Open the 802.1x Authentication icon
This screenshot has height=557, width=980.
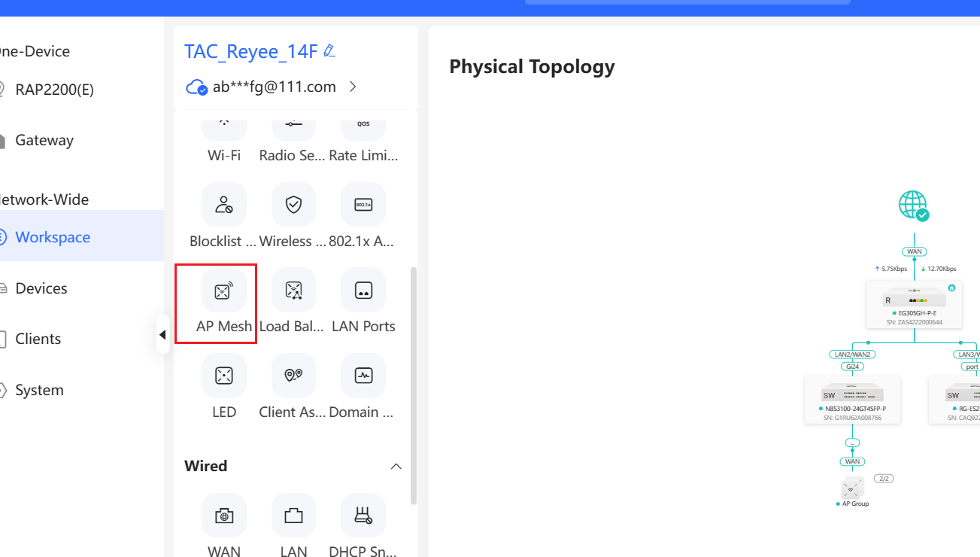tap(363, 205)
